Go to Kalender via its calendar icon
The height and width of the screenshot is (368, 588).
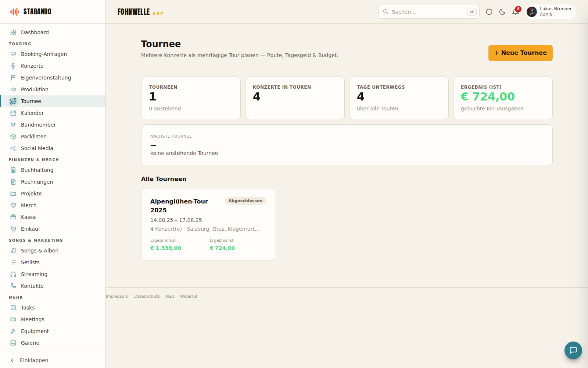pos(13,113)
